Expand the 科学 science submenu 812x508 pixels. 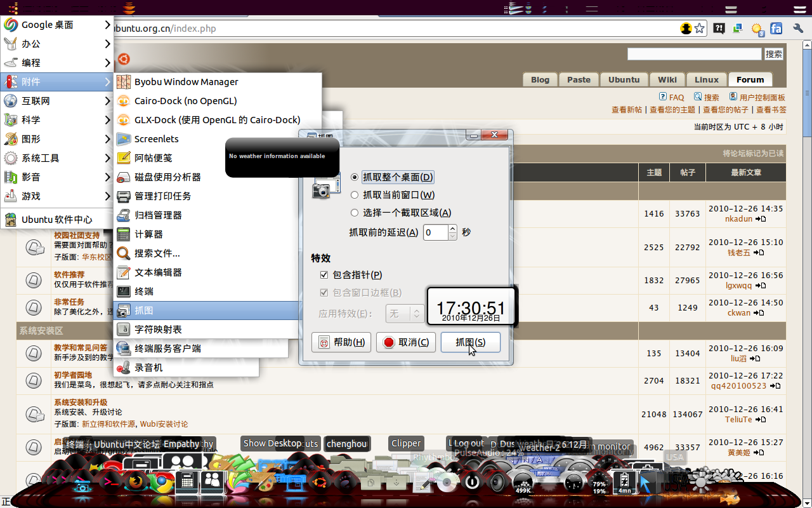pos(57,120)
